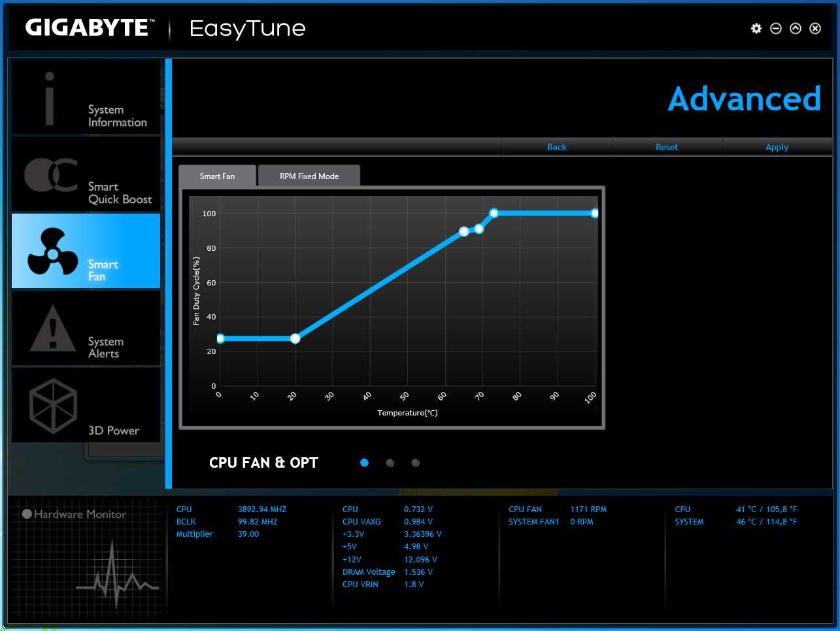Viewport: 840px width, 631px height.
Task: Click the curve point at 100°C
Action: pyautogui.click(x=595, y=213)
